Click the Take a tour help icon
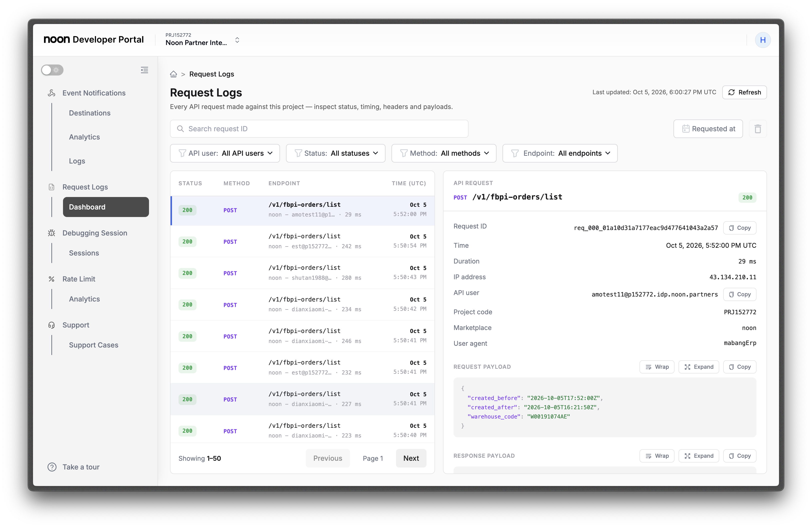The image size is (812, 528). coord(52,467)
